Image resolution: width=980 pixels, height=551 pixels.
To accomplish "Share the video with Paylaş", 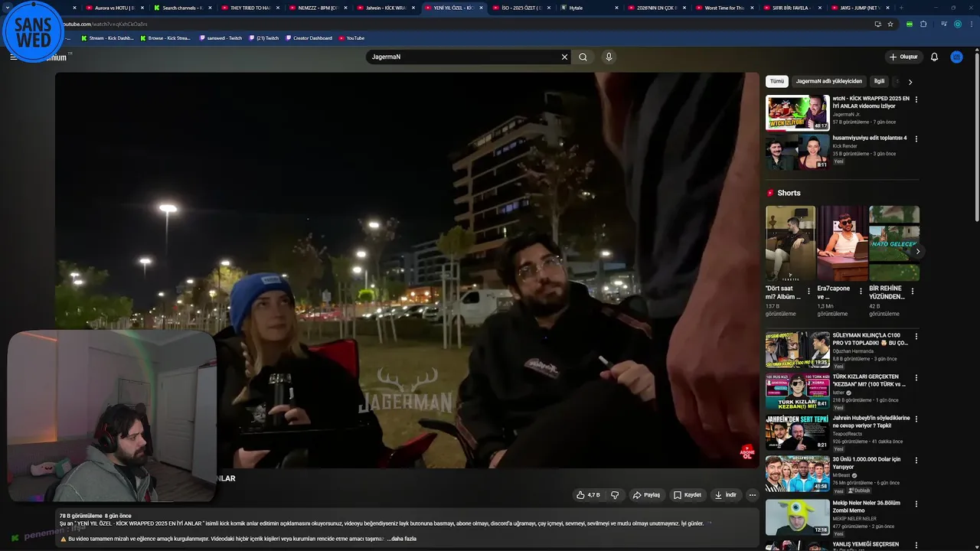I will (646, 495).
